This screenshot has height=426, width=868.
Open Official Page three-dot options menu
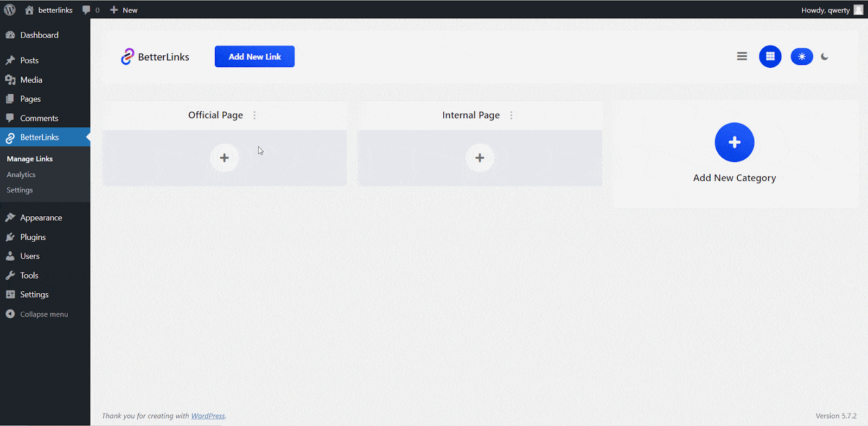coord(254,115)
